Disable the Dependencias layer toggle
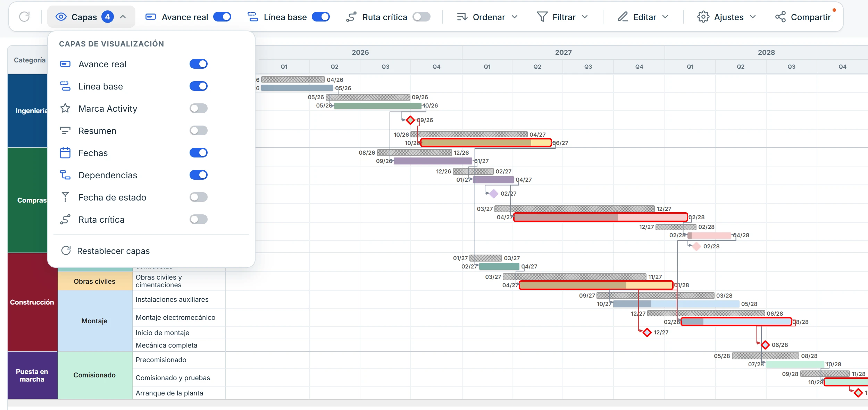868x410 pixels. tap(199, 175)
